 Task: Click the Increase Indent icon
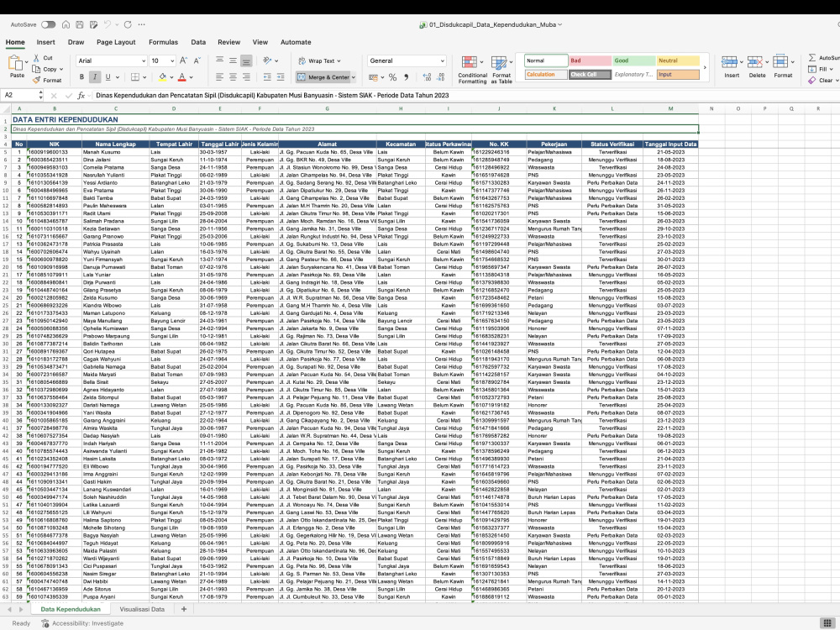(x=281, y=77)
